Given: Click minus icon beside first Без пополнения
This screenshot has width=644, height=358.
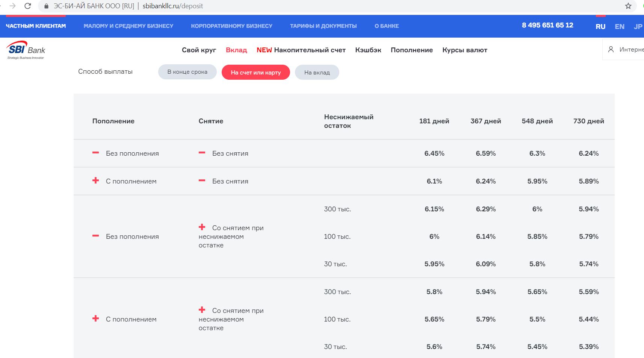Looking at the screenshot, I should pos(96,153).
